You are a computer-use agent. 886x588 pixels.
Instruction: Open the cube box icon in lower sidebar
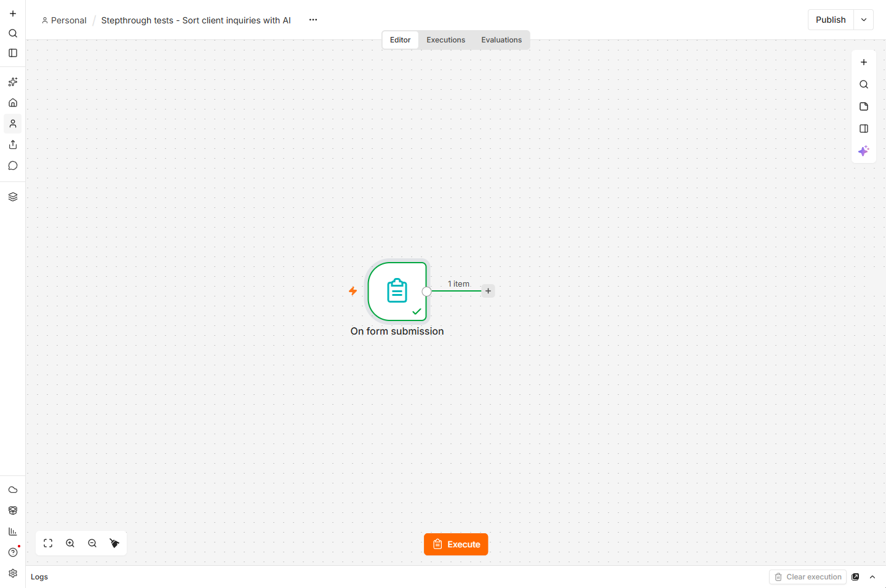pyautogui.click(x=13, y=511)
